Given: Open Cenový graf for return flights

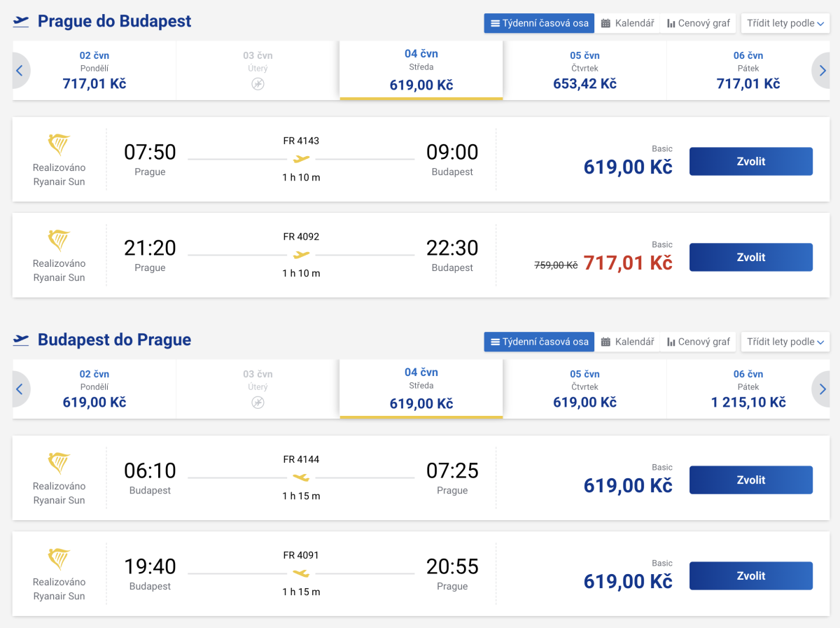Looking at the screenshot, I should (698, 342).
